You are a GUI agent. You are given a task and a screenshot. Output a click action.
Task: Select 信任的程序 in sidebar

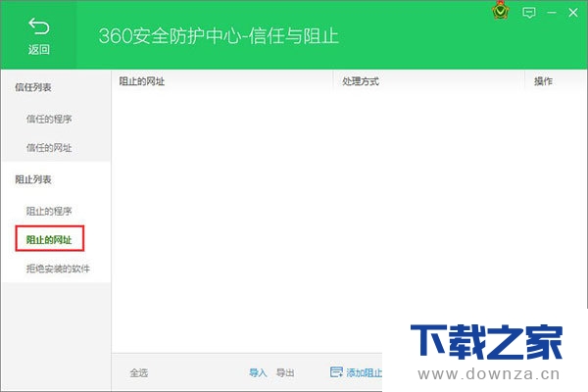49,120
